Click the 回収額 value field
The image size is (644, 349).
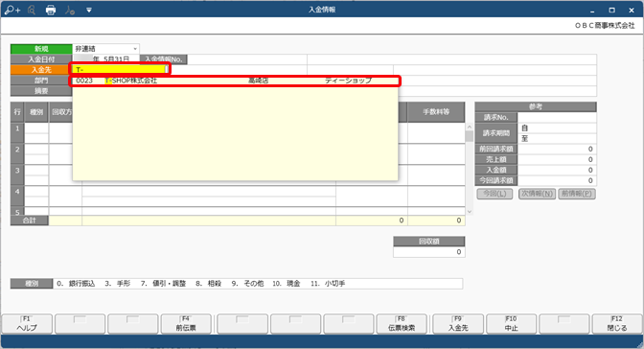click(x=428, y=252)
